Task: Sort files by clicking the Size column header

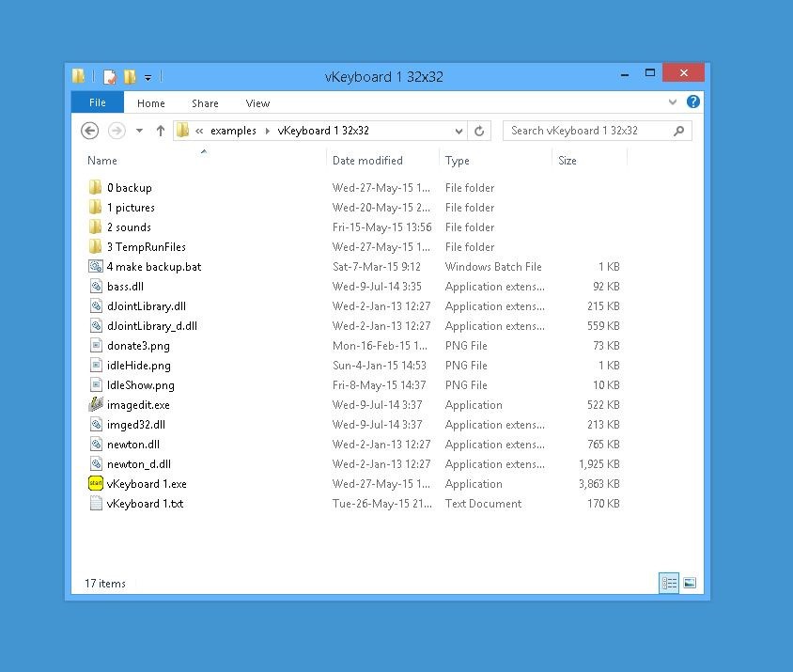Action: click(x=568, y=160)
